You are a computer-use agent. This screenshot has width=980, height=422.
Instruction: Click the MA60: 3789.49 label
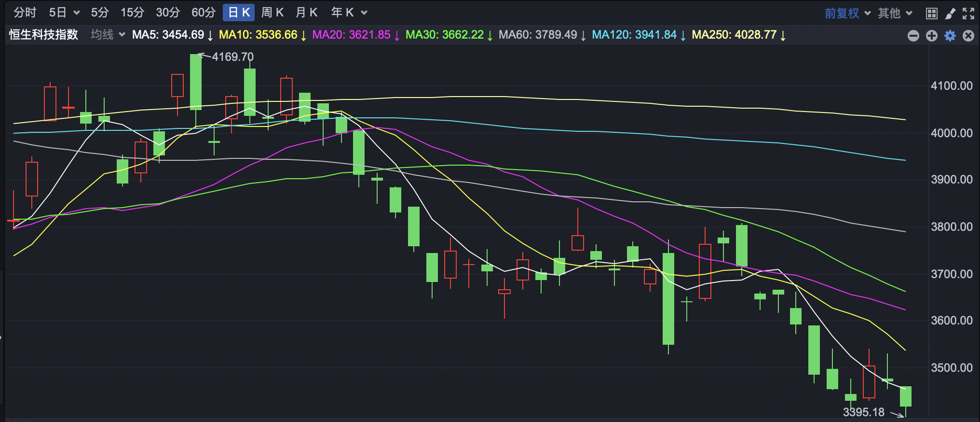pyautogui.click(x=542, y=35)
